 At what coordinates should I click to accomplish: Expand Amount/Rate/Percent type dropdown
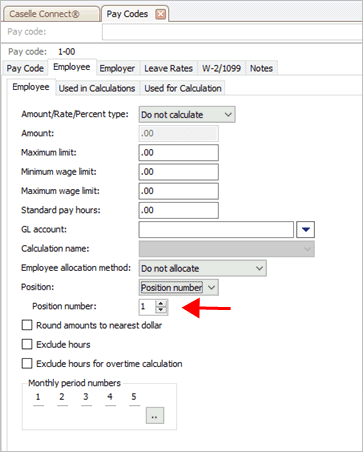tap(187, 114)
